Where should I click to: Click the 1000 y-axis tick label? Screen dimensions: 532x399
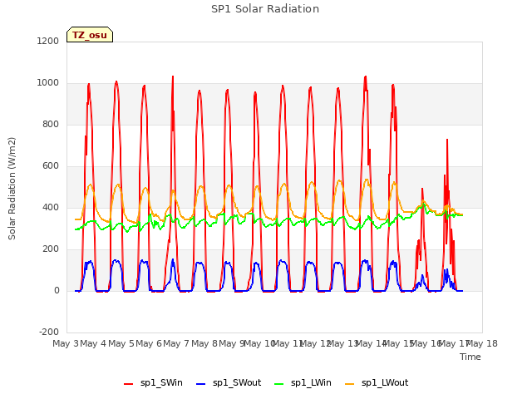(x=48, y=83)
